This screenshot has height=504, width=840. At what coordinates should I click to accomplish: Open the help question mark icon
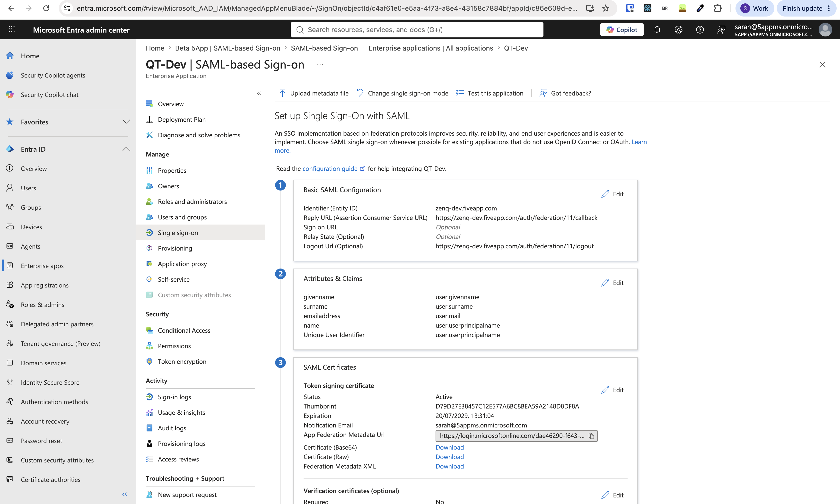click(700, 30)
